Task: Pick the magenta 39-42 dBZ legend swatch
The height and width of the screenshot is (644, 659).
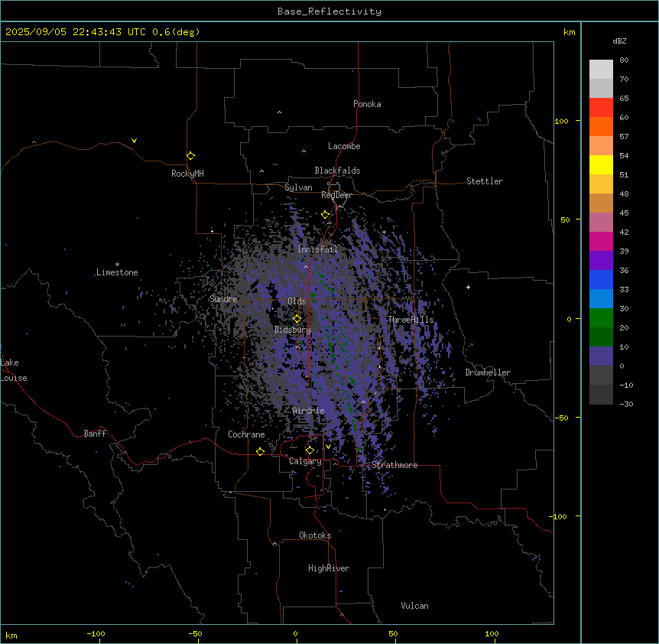Action: point(601,241)
